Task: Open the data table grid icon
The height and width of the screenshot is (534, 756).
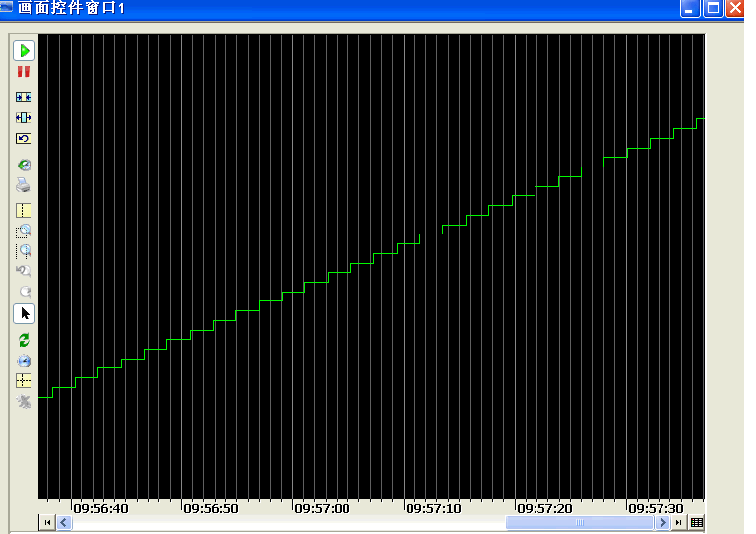Action: (697, 522)
